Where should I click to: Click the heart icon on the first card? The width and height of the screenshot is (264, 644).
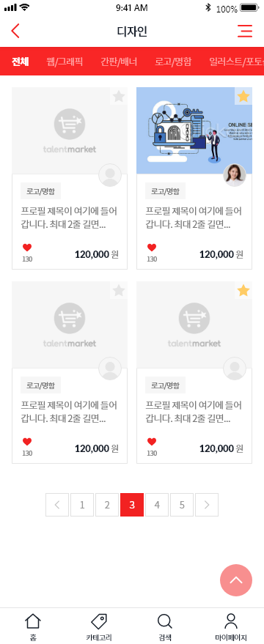(27, 248)
